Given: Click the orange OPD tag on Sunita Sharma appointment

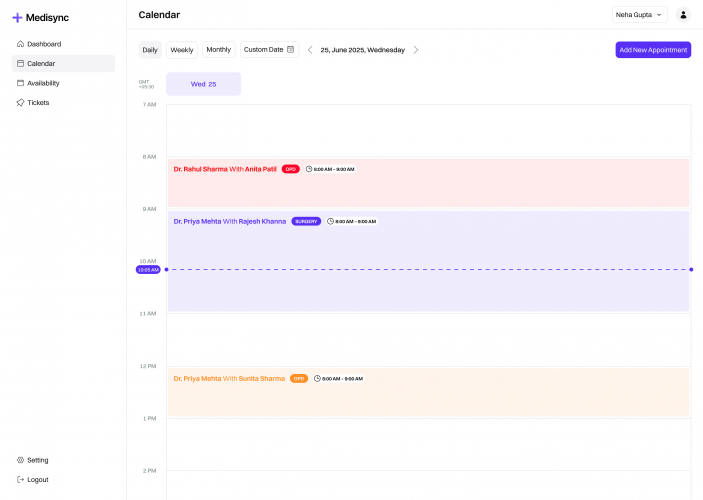Looking at the screenshot, I should [x=299, y=378].
